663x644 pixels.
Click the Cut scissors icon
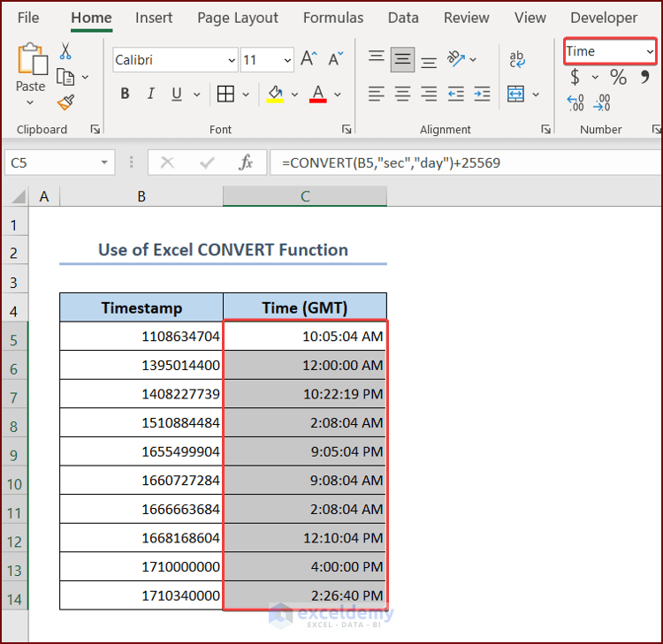65,52
